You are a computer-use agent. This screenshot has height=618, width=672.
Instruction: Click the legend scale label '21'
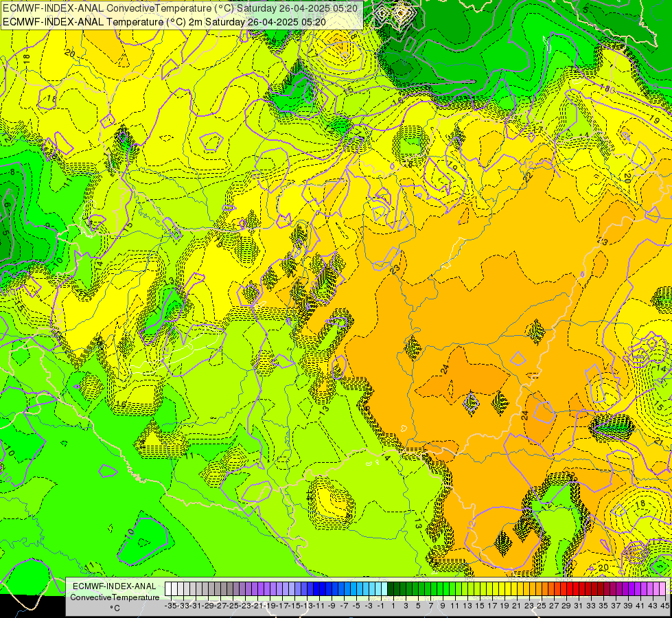(x=516, y=606)
